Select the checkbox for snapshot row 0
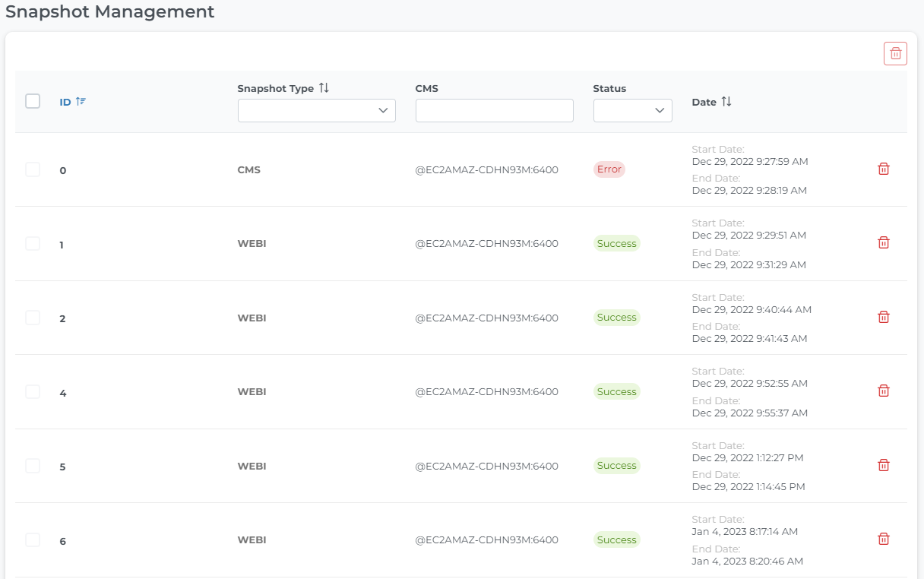Image resolution: width=924 pixels, height=579 pixels. pos(33,169)
